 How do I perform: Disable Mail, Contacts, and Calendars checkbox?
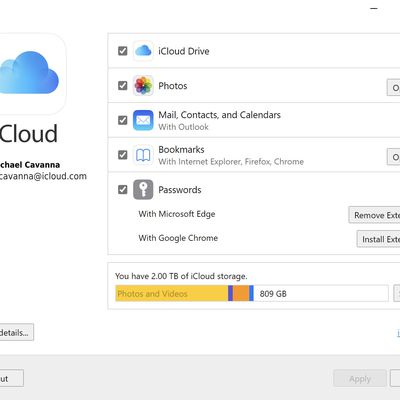(123, 120)
